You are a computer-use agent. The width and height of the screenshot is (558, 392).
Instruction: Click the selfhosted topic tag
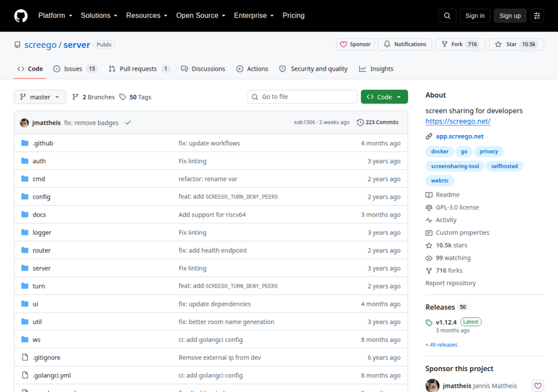(504, 166)
